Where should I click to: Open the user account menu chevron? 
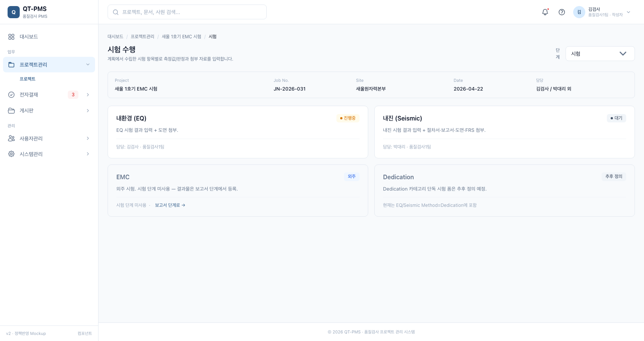(628, 12)
